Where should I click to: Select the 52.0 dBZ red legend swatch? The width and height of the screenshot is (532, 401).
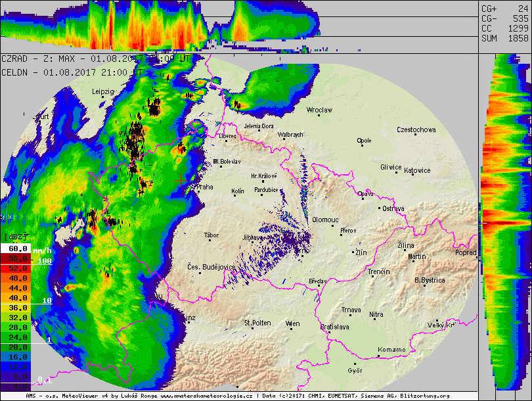click(16, 268)
